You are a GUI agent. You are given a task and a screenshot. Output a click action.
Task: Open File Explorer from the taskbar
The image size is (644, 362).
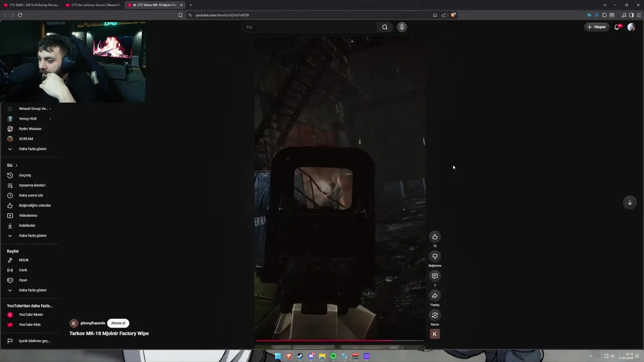pyautogui.click(x=322, y=356)
